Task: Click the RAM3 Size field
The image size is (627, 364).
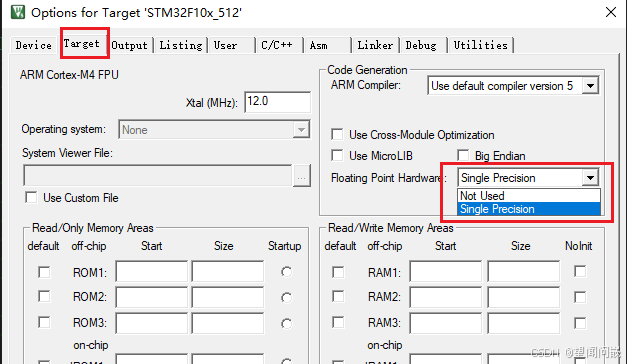Action: (x=523, y=323)
